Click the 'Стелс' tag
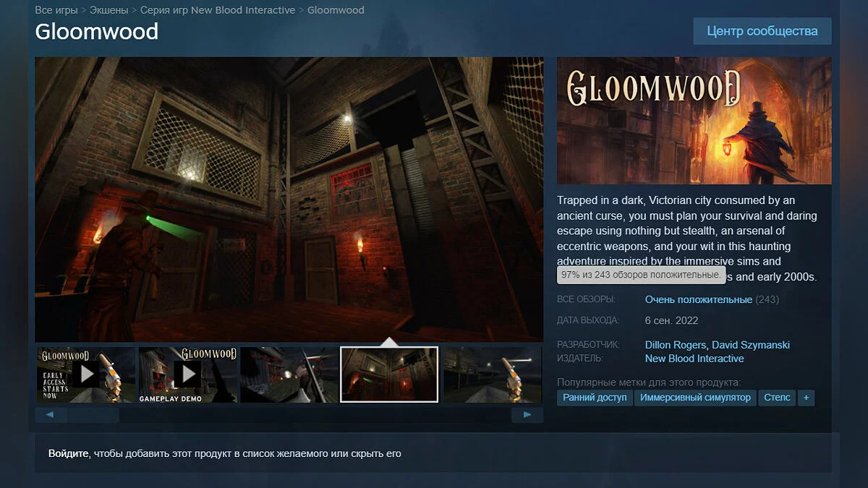The width and height of the screenshot is (868, 488). pyautogui.click(x=777, y=398)
